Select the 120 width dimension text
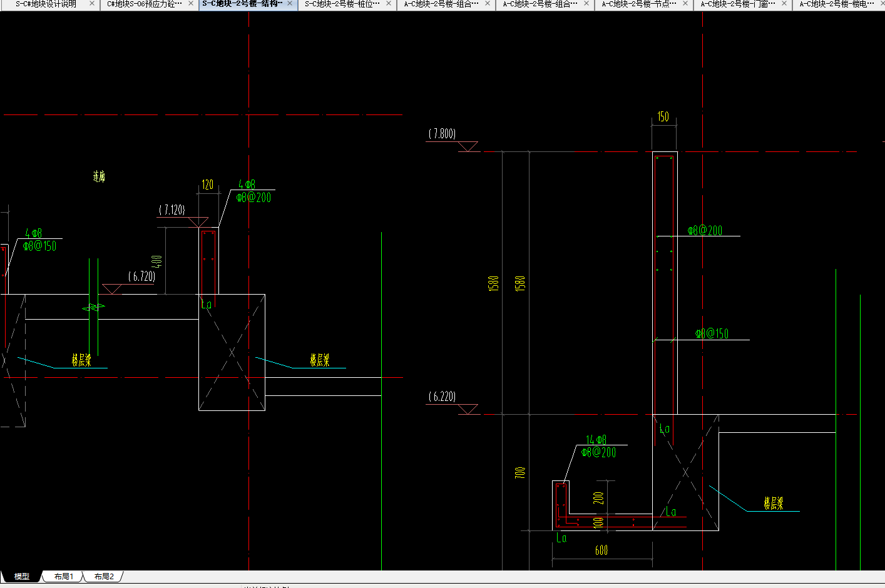 coord(208,185)
